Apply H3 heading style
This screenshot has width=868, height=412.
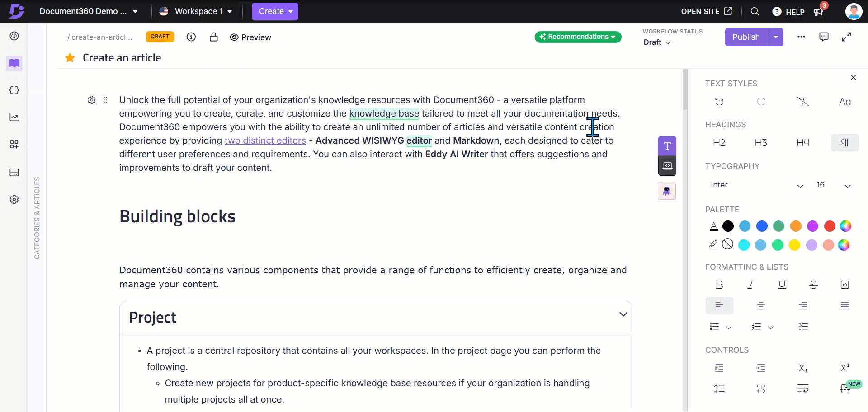coord(761,143)
